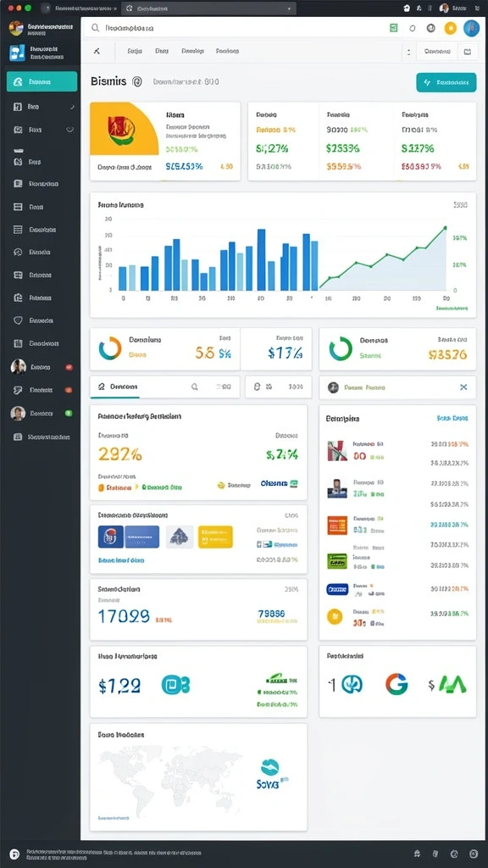Expand the sidebar item with the right chevron
The width and height of the screenshot is (488, 868).
73,106
